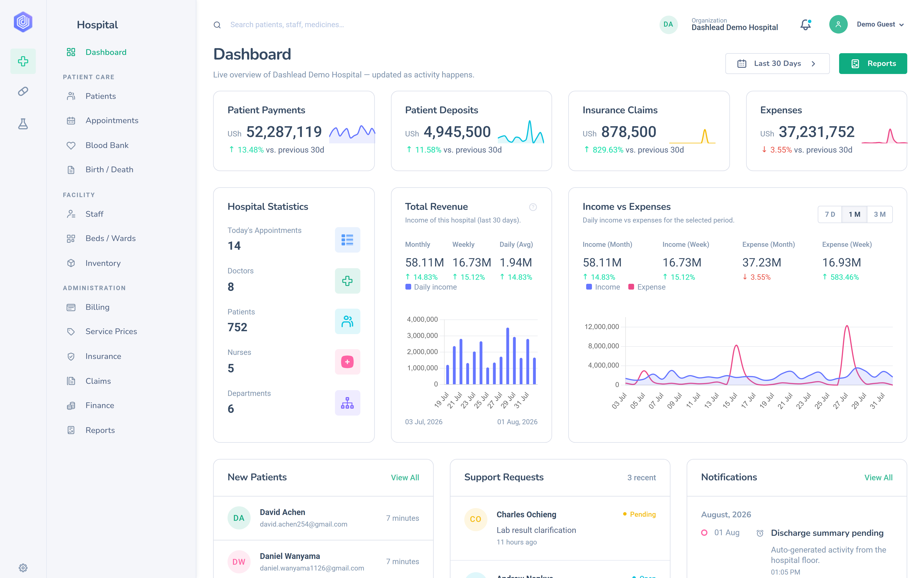Click the notification bell icon
The height and width of the screenshot is (578, 924).
tap(806, 25)
